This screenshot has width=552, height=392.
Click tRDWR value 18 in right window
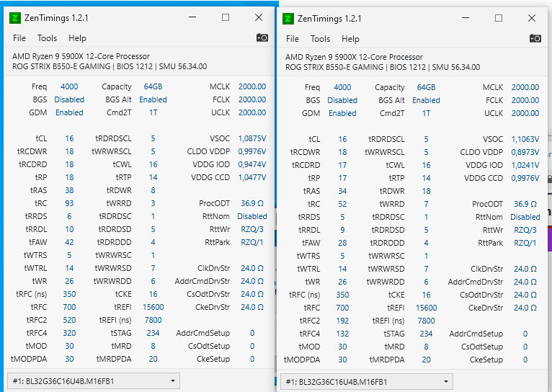[x=427, y=191]
